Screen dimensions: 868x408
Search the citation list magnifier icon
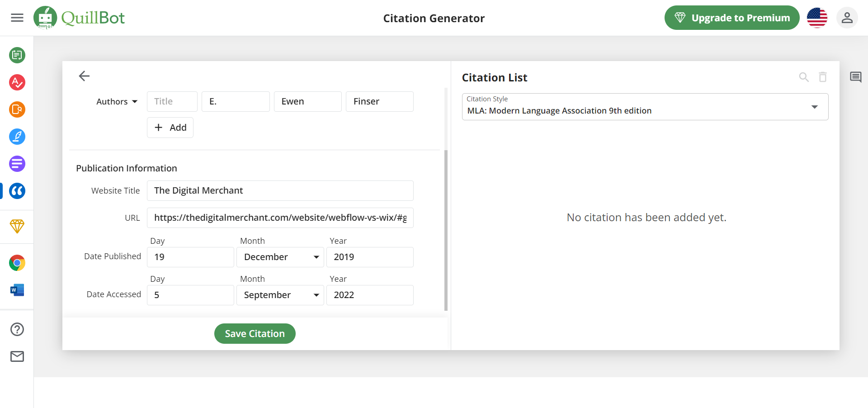coord(804,77)
